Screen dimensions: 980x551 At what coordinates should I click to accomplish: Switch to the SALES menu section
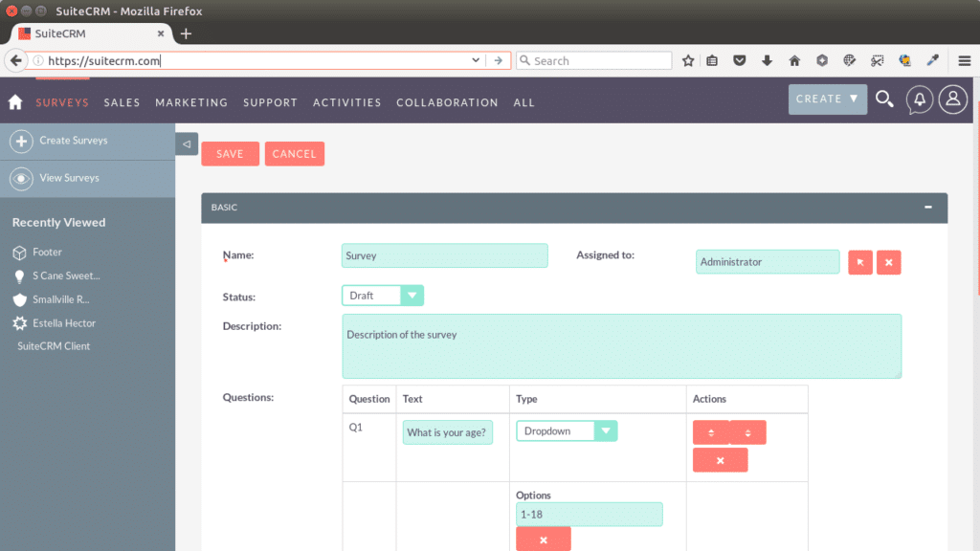122,102
